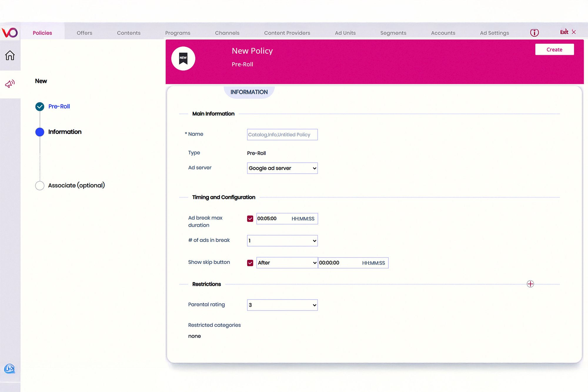Open the megaphone campaigns icon
Viewport: 588px width, 392px height.
pos(10,84)
